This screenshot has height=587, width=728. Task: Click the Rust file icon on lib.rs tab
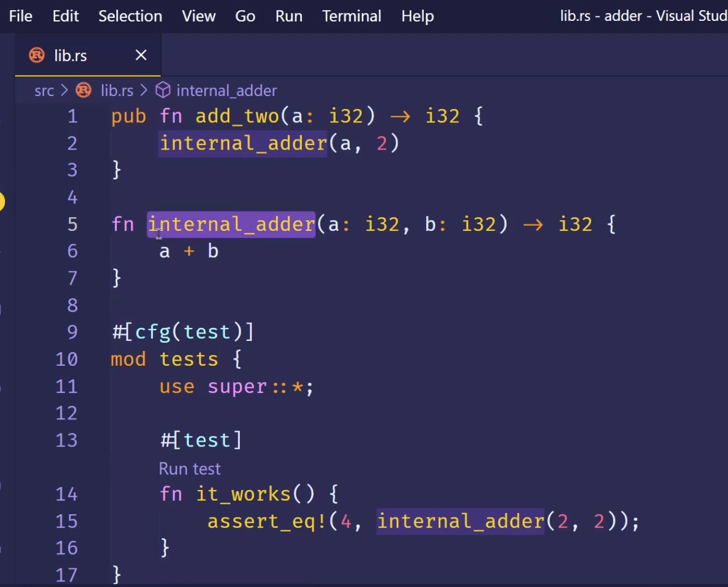tap(37, 55)
